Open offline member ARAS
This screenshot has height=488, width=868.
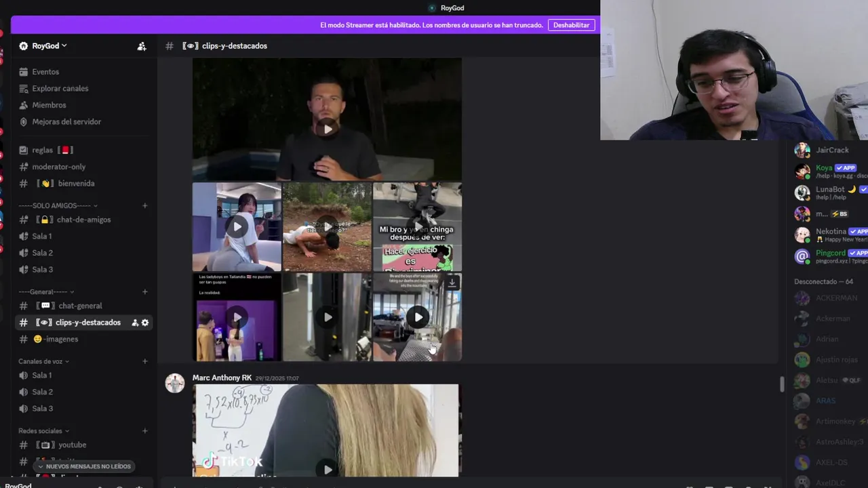[831, 401]
